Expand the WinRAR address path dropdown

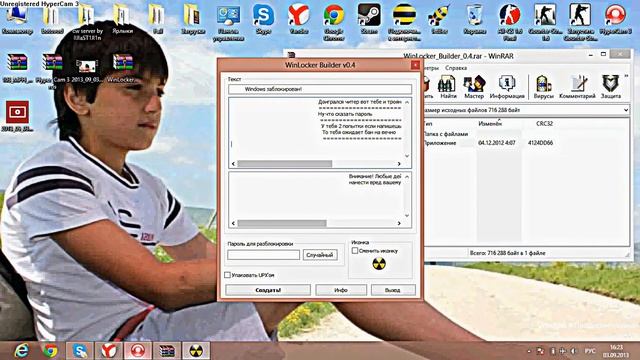point(626,110)
